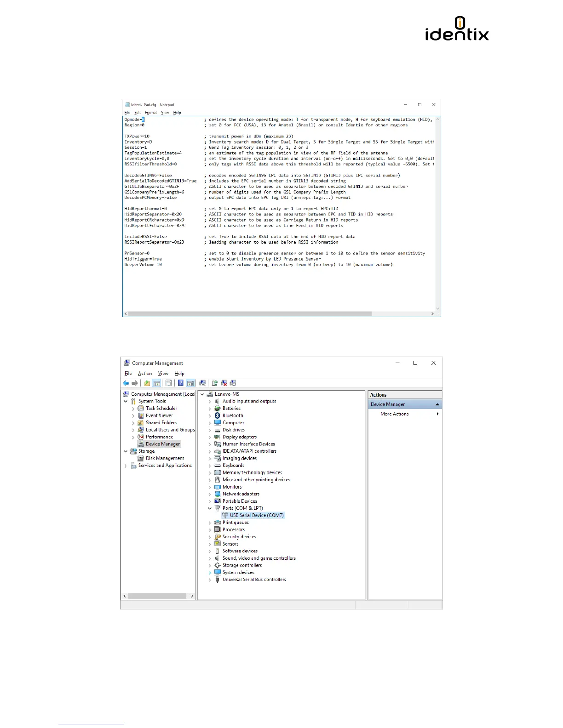The height and width of the screenshot is (728, 563).
Task: Click the Mice and other pointing devices icon
Action: (x=218, y=479)
